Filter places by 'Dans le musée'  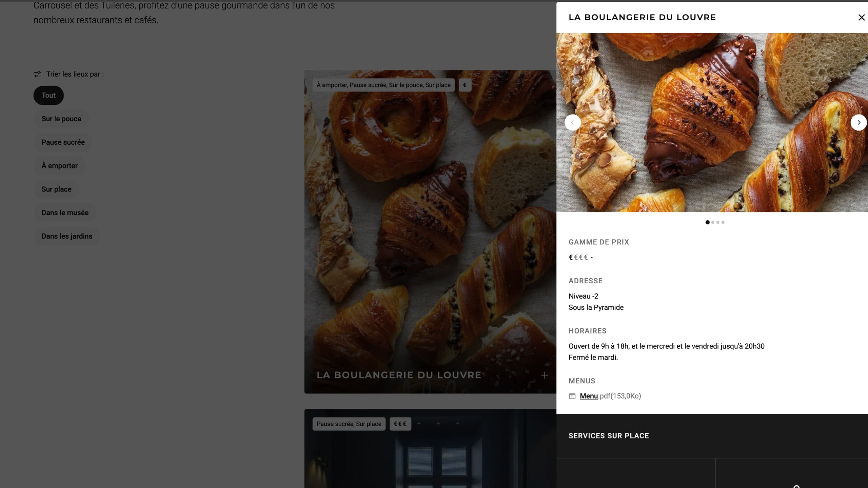click(65, 212)
